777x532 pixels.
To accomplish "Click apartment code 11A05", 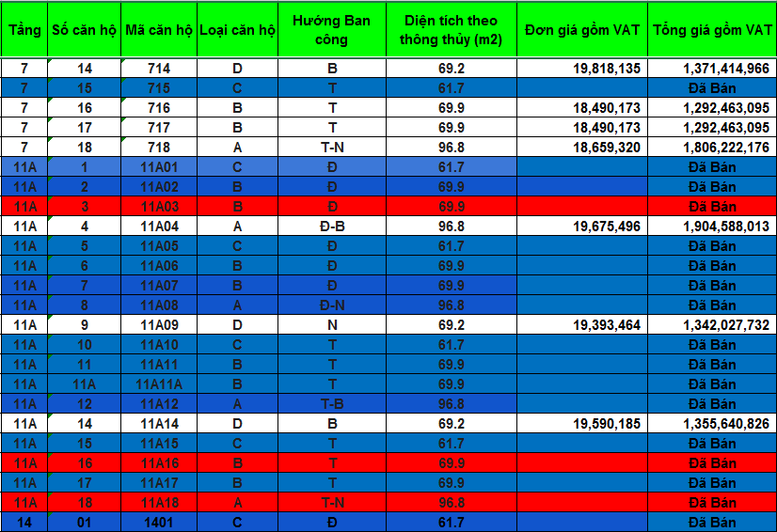I will coord(159,245).
